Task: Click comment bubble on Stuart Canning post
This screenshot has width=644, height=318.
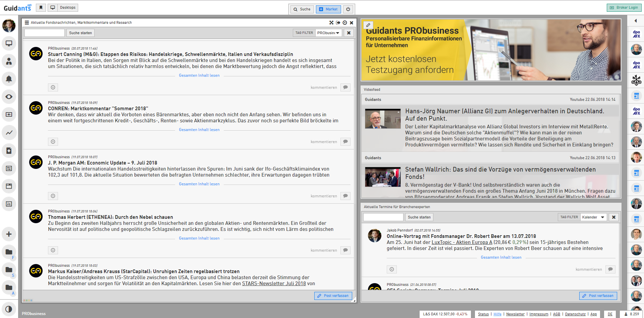Action: [x=345, y=87]
